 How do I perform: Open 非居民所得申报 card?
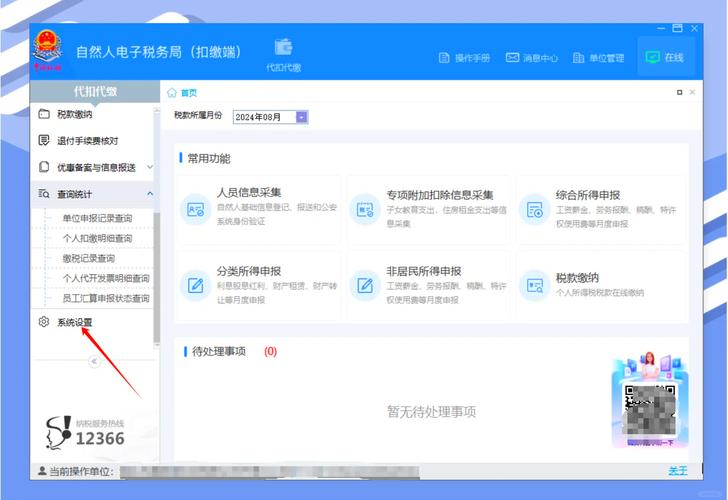[x=429, y=286]
